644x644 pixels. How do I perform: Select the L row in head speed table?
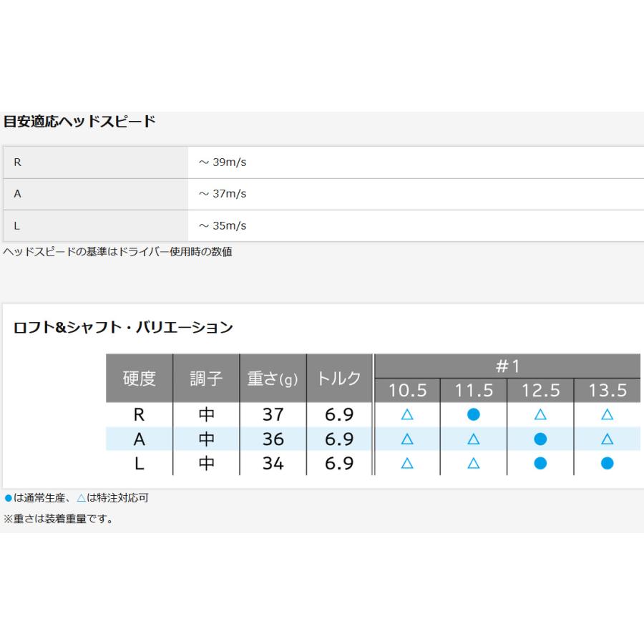[323, 225]
